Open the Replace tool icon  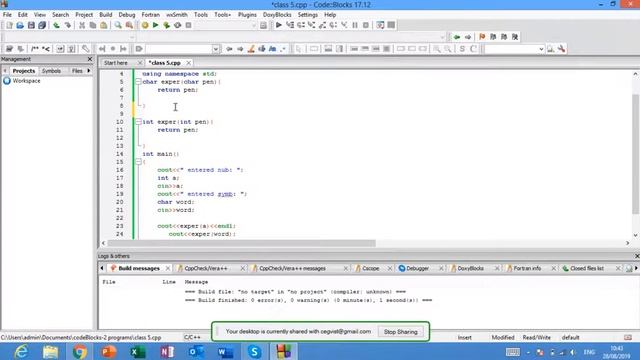coord(129,25)
